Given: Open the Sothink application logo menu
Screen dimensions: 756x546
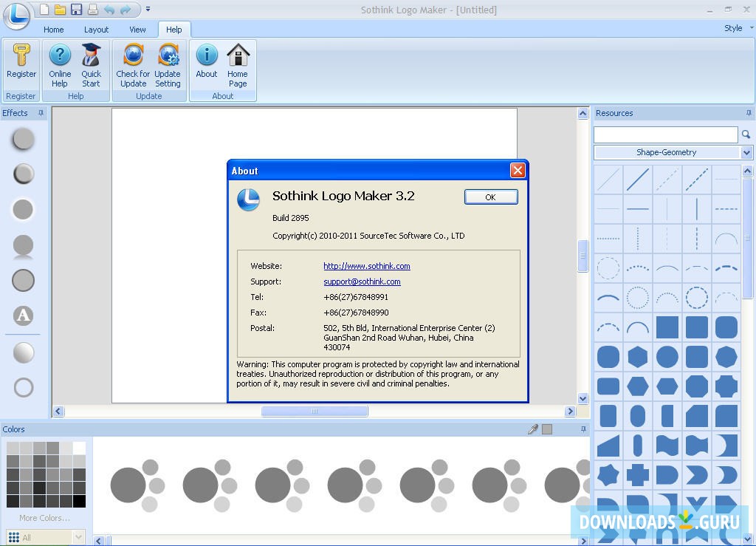Looking at the screenshot, I should [17, 16].
